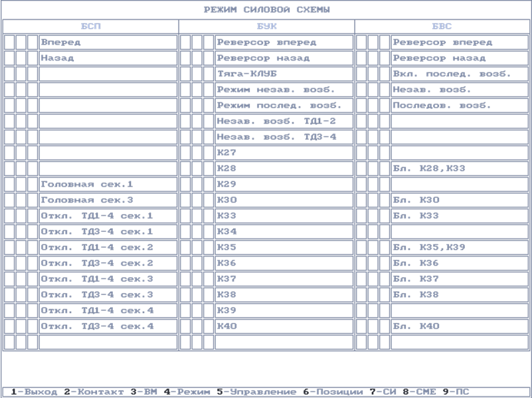The width and height of the screenshot is (532, 398).
Task: Click Откл. ТД3-4 сек.2 cell
Action: pos(108,263)
